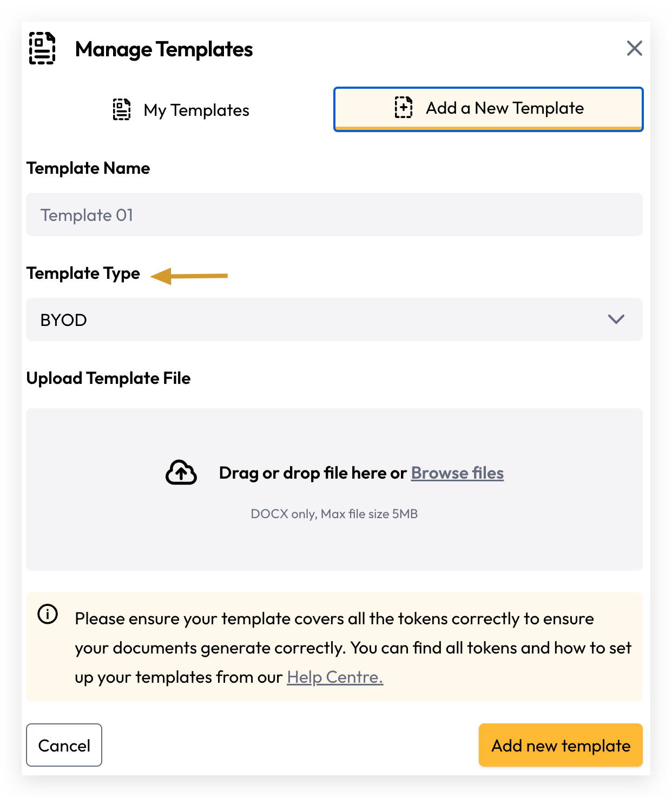The image size is (672, 797).
Task: Click the Template Name input field
Action: point(334,214)
